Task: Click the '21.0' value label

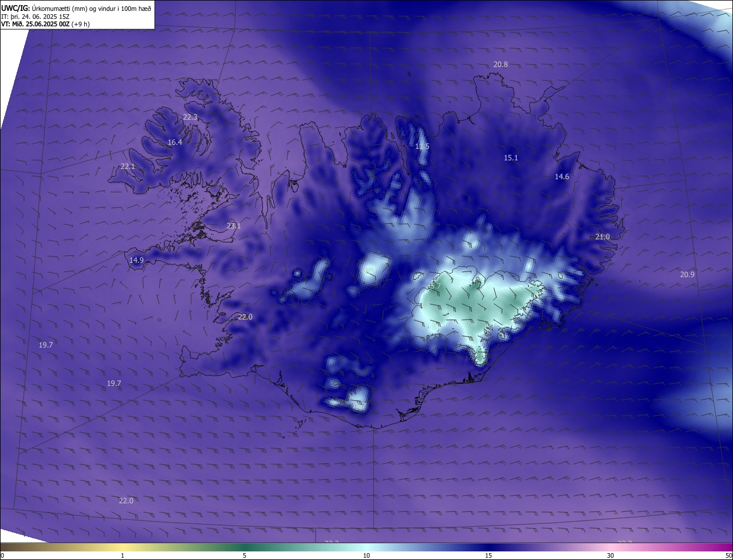Action: coord(602,237)
